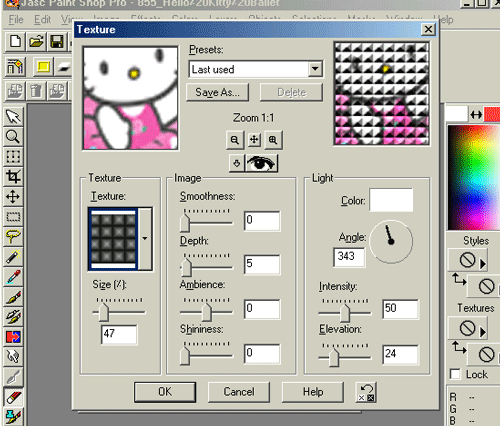The height and width of the screenshot is (426, 500).
Task: Click the eye proof preview button
Action: point(261,163)
